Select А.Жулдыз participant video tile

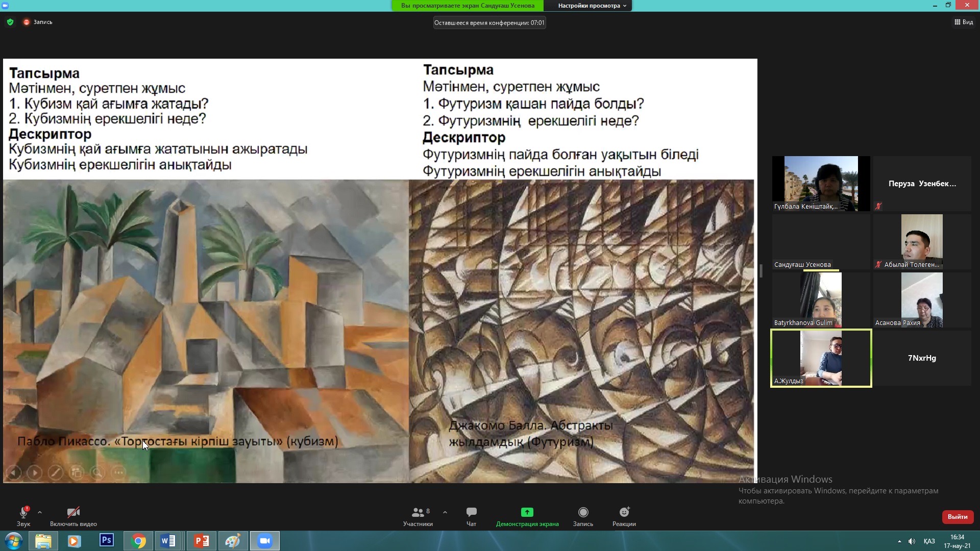click(821, 358)
